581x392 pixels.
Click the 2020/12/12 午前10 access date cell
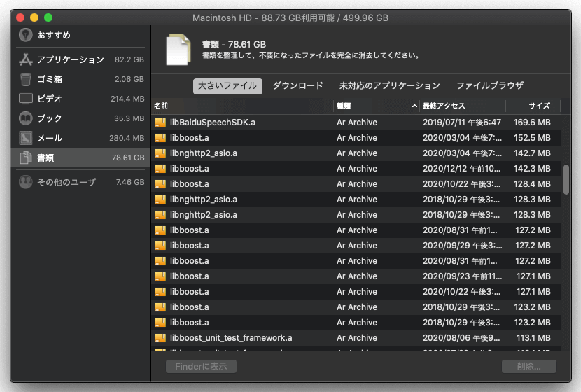(461, 169)
